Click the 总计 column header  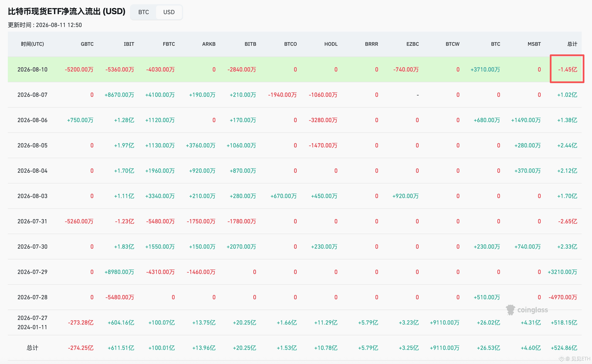(x=572, y=44)
